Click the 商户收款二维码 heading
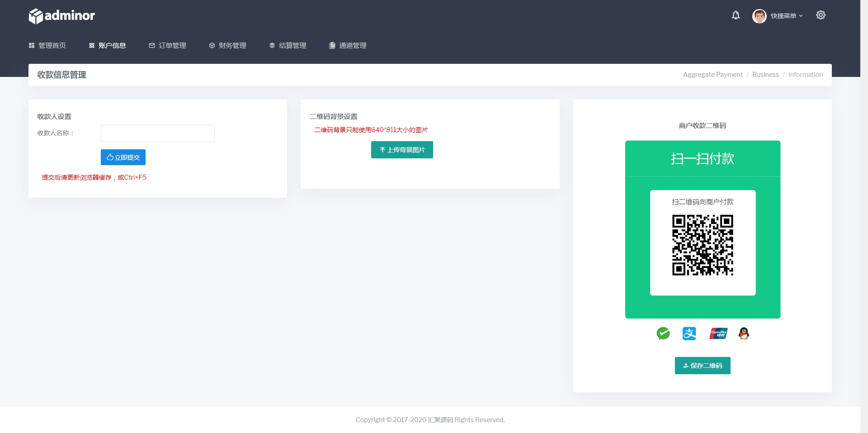868x433 pixels. 703,125
